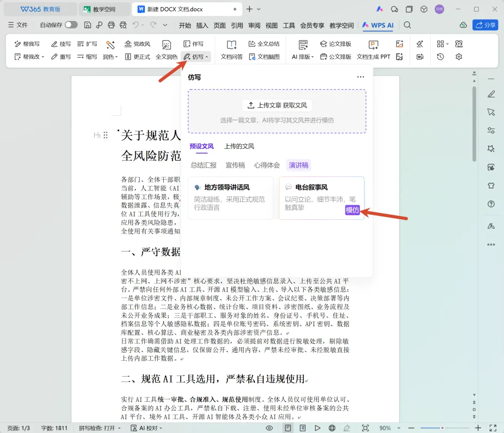Click the pen icon in right sidebar
Image resolution: width=504 pixels, height=433 pixels.
(x=491, y=94)
